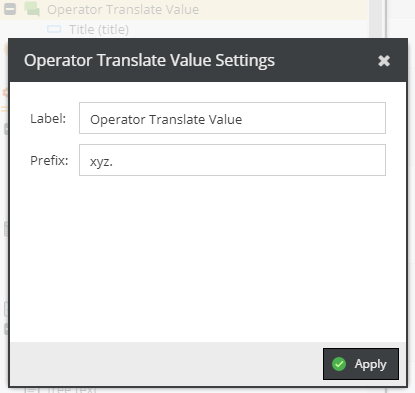Click the green speech bubbles operator icon
Screen dimensions: 415x393
(x=32, y=9)
